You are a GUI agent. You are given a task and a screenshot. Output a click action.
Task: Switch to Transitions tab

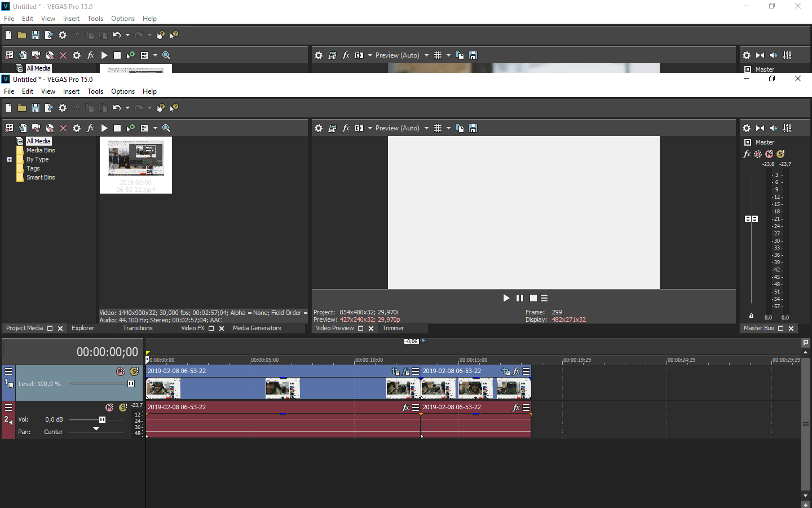(x=138, y=328)
